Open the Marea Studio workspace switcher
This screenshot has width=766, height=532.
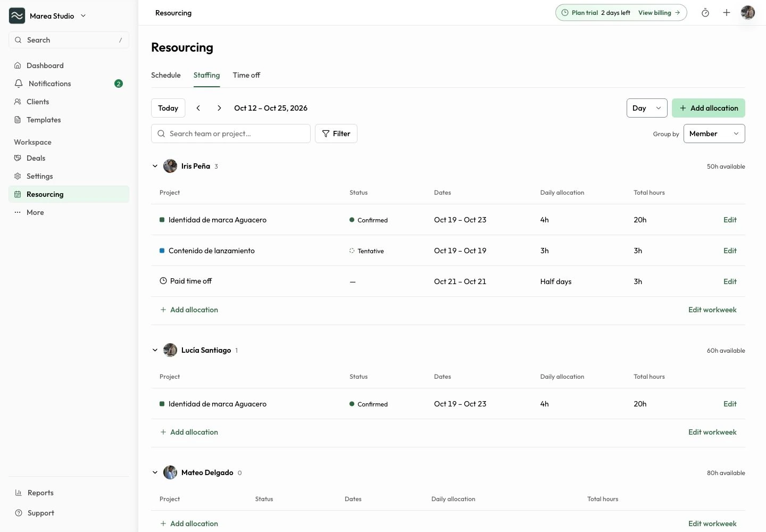point(47,16)
